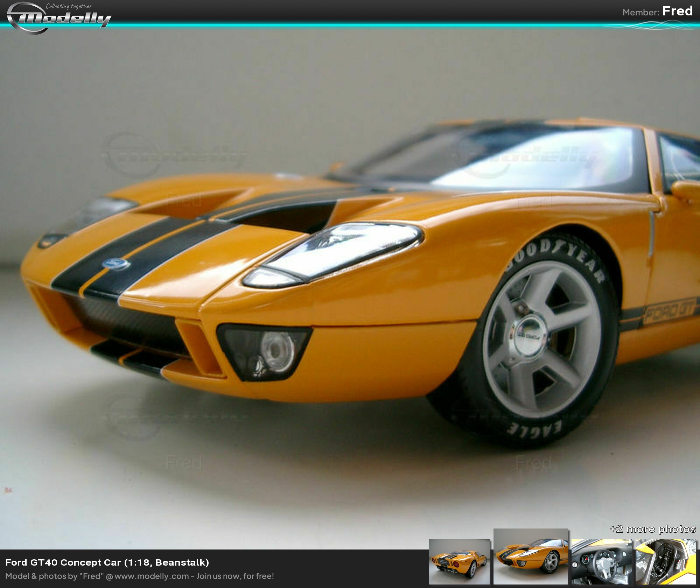Click the Ford GT side stripe decal
The height and width of the screenshot is (588, 700).
coord(669,312)
